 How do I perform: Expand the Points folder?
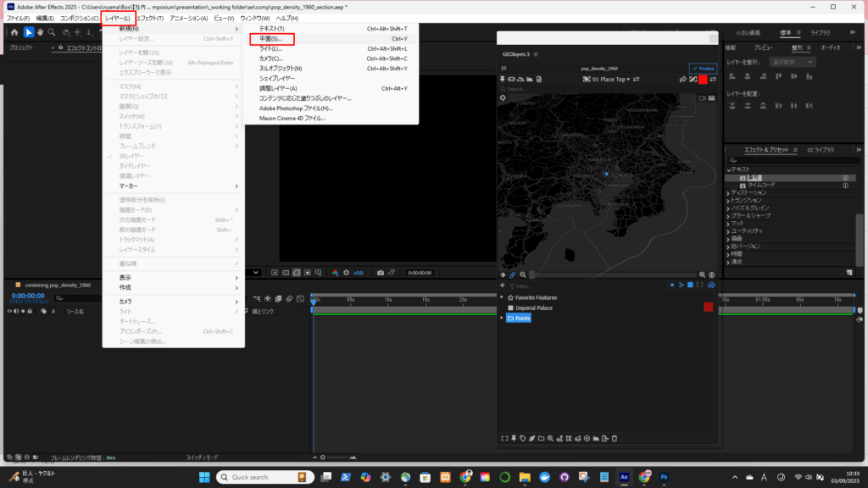tap(502, 318)
